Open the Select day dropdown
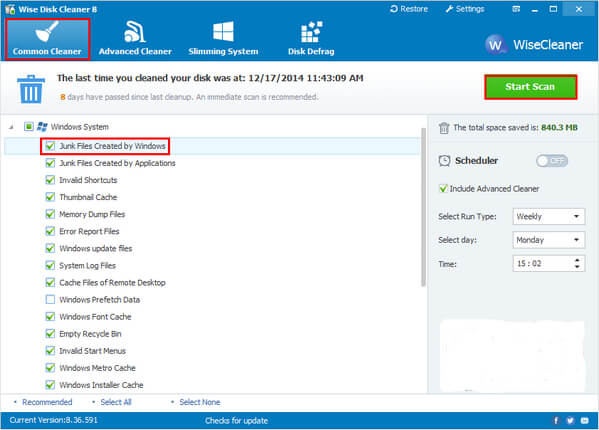 point(549,240)
